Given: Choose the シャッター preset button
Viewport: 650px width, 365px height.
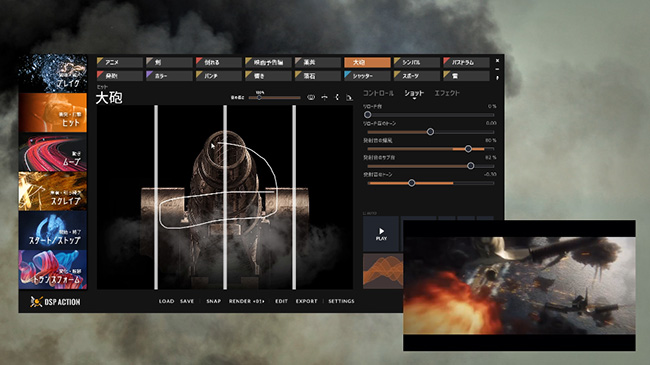Looking at the screenshot, I should (x=367, y=75).
